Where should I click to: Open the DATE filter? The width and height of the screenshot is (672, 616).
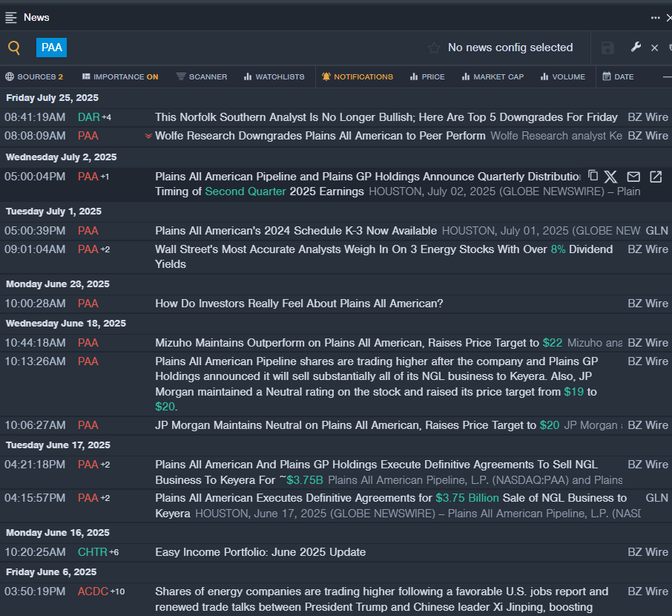tap(618, 76)
